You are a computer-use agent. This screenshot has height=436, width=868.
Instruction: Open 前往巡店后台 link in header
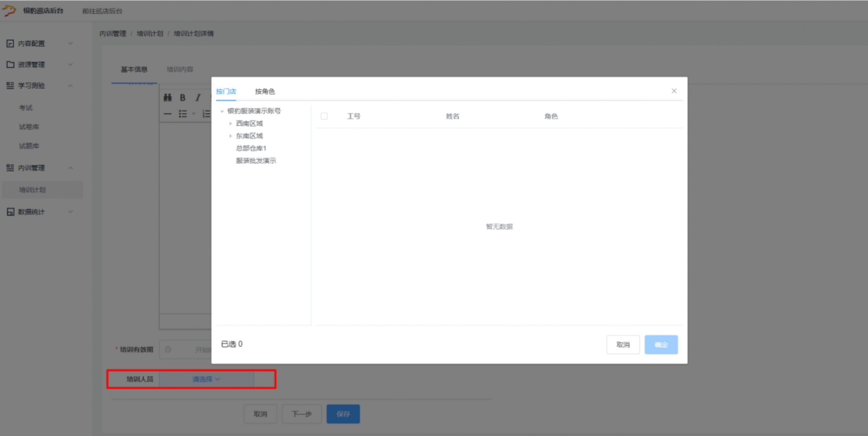[102, 11]
